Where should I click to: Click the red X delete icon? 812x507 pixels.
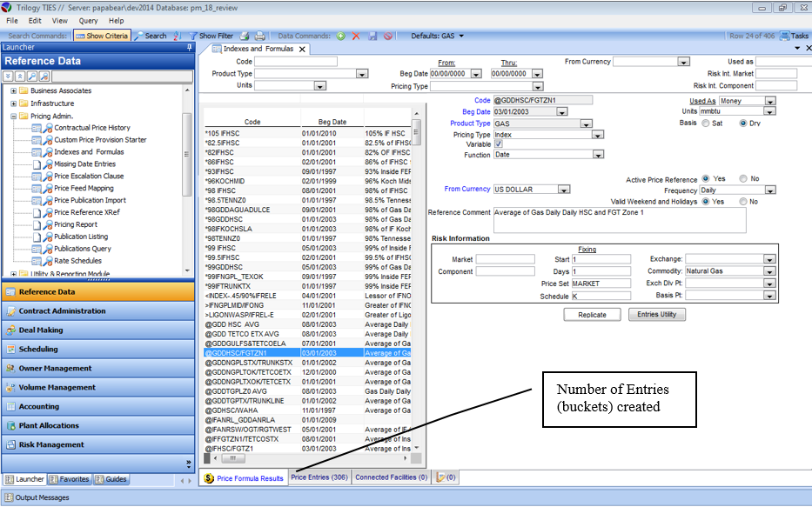point(356,36)
